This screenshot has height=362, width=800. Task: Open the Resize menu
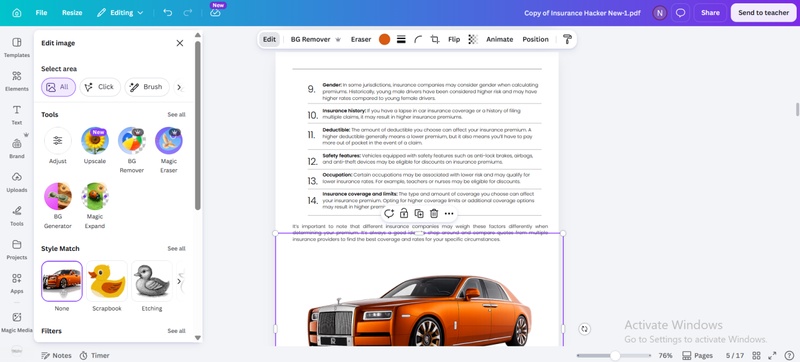pyautogui.click(x=72, y=13)
